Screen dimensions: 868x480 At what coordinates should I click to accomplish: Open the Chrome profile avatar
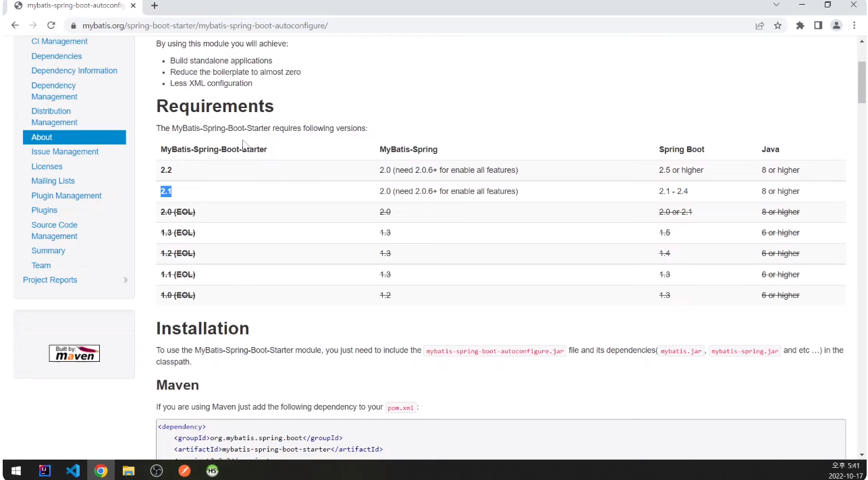pos(836,26)
